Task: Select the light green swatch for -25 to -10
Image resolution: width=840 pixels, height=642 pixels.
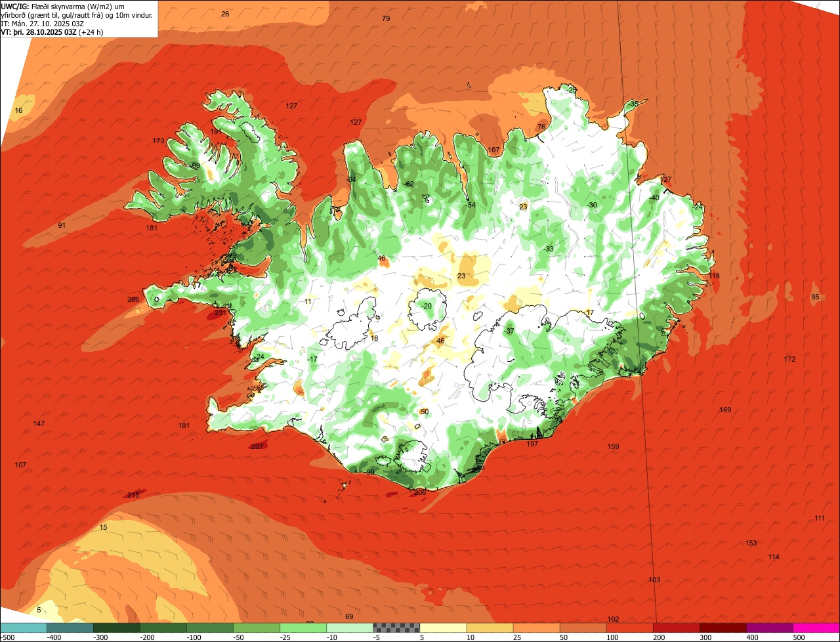Action: pos(304,628)
